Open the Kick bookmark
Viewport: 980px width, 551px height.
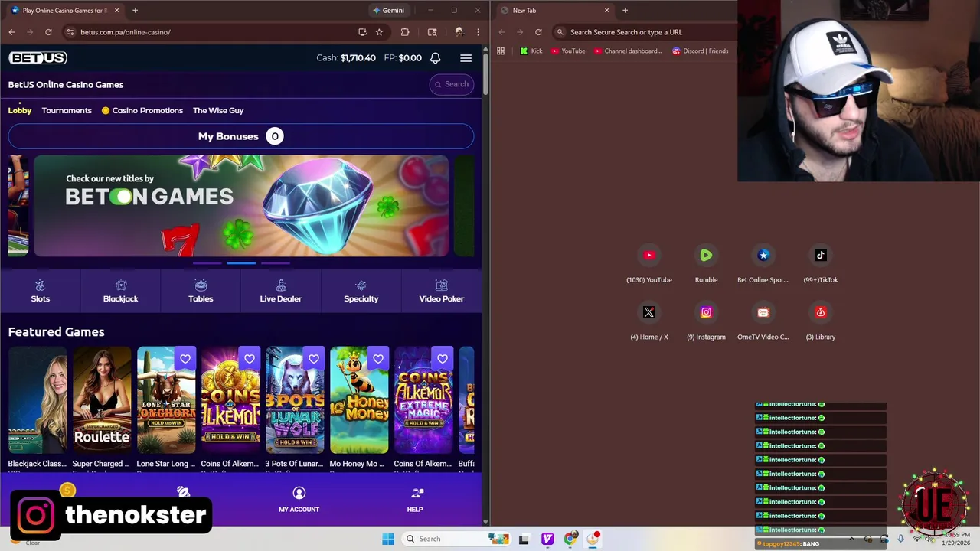(531, 51)
